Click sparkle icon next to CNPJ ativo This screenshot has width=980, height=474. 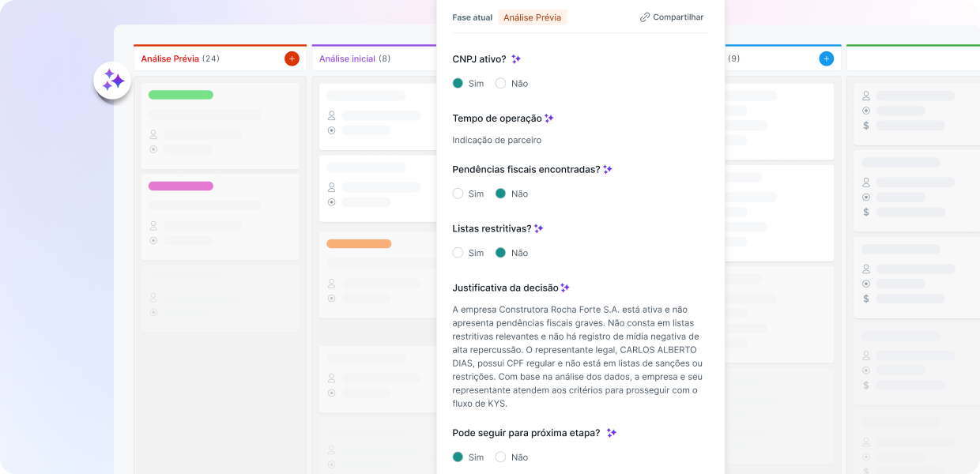516,59
